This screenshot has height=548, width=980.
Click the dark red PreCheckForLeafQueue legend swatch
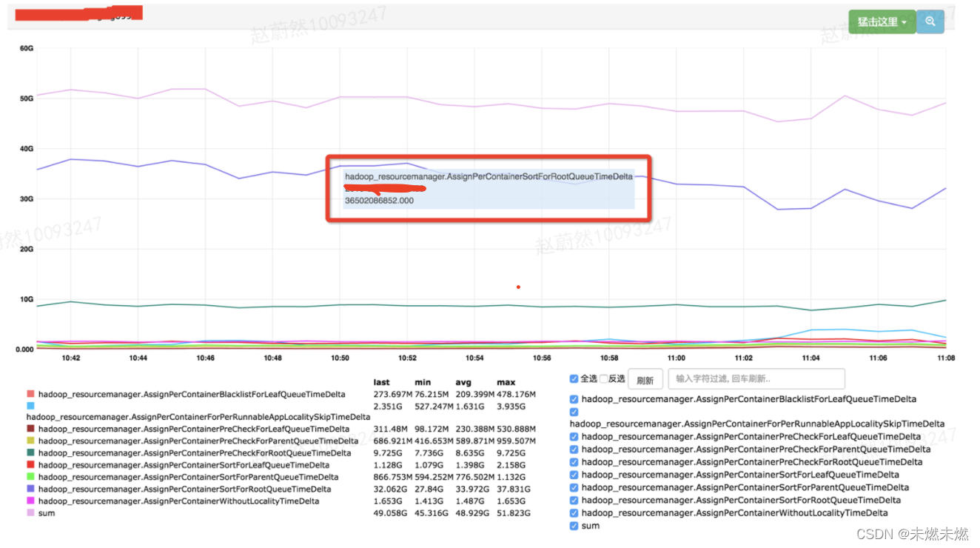coord(30,429)
